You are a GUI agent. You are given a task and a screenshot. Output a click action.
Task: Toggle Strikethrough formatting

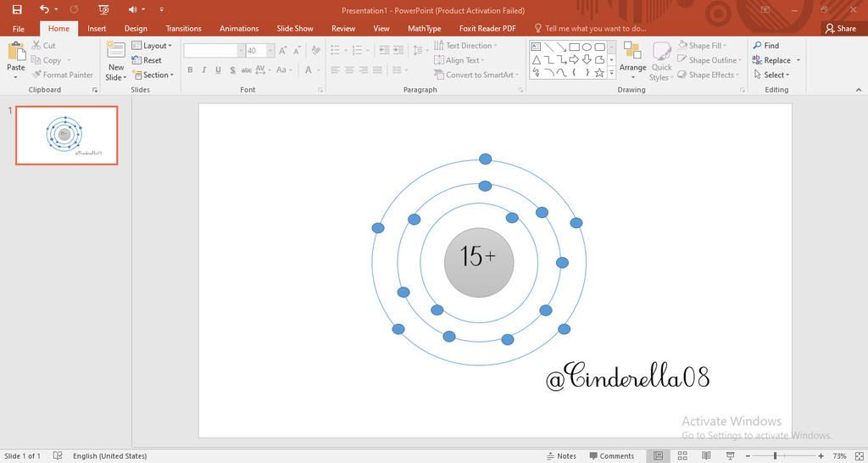point(247,70)
